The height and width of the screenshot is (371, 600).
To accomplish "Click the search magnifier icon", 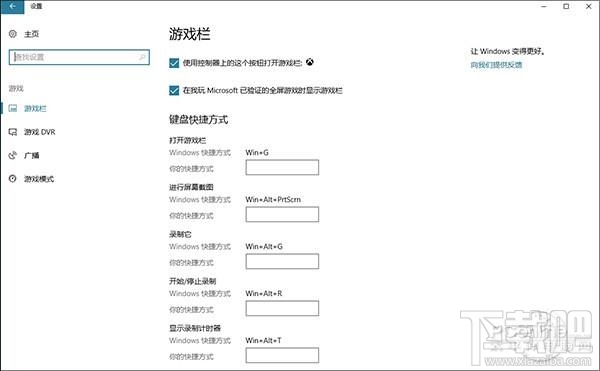I will click(142, 57).
